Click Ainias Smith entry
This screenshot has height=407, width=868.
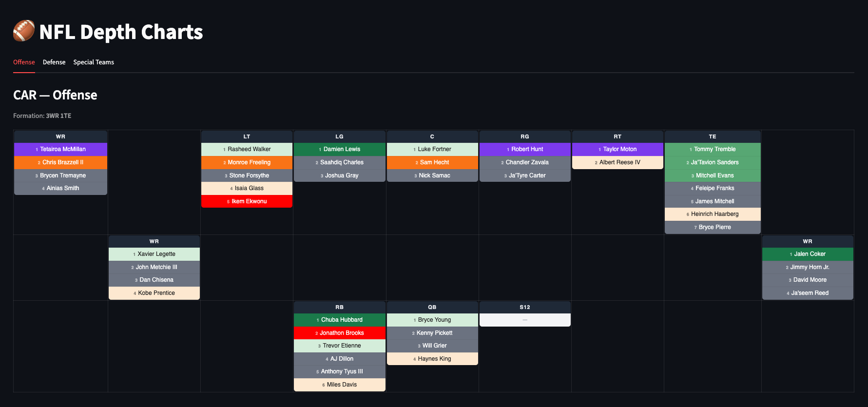pyautogui.click(x=60, y=188)
